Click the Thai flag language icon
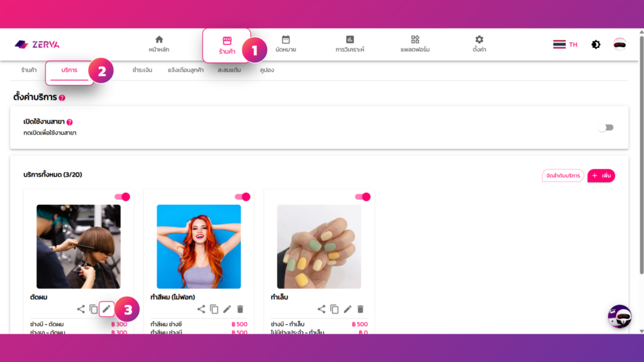 pos(559,45)
